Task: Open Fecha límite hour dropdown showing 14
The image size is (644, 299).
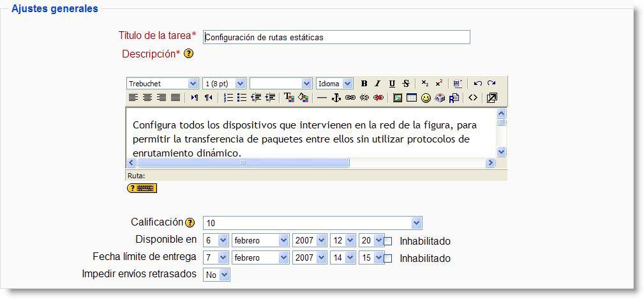Action: 343,257
